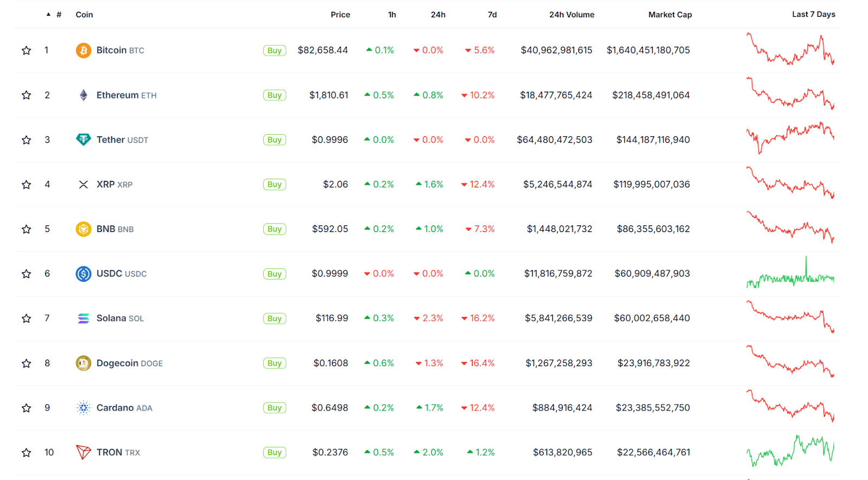The height and width of the screenshot is (480, 868).
Task: Star Bitcoin to add to favorites
Action: click(x=26, y=50)
